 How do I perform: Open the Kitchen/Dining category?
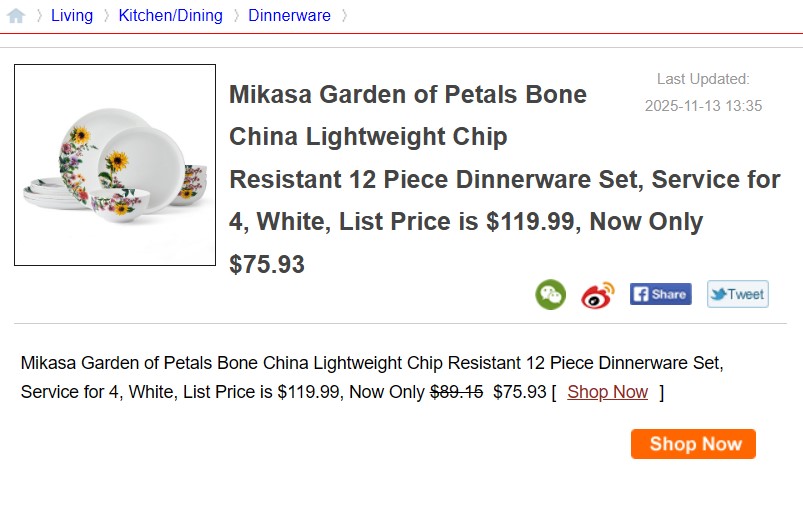tap(170, 16)
